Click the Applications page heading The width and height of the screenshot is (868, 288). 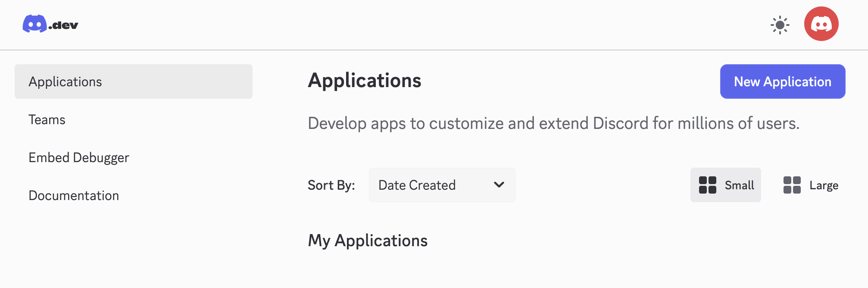pos(365,81)
